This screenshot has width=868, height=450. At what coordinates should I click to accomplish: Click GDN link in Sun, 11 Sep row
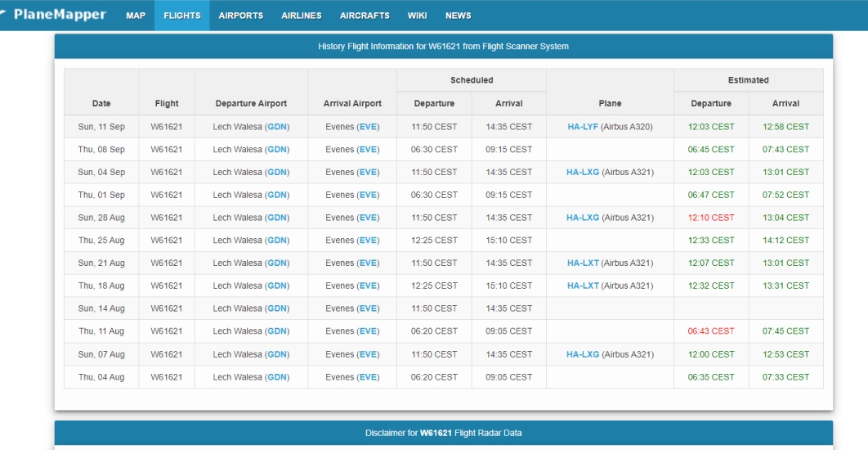[x=277, y=127]
